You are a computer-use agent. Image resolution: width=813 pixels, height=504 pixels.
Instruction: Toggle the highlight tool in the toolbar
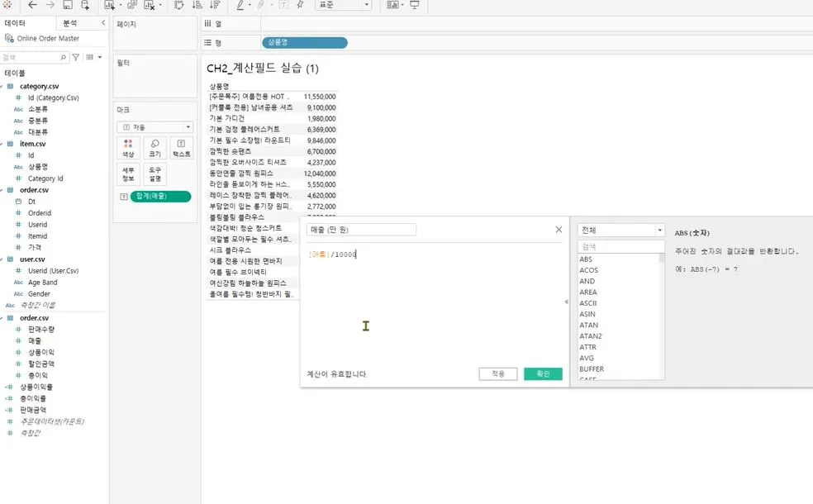tap(240, 6)
